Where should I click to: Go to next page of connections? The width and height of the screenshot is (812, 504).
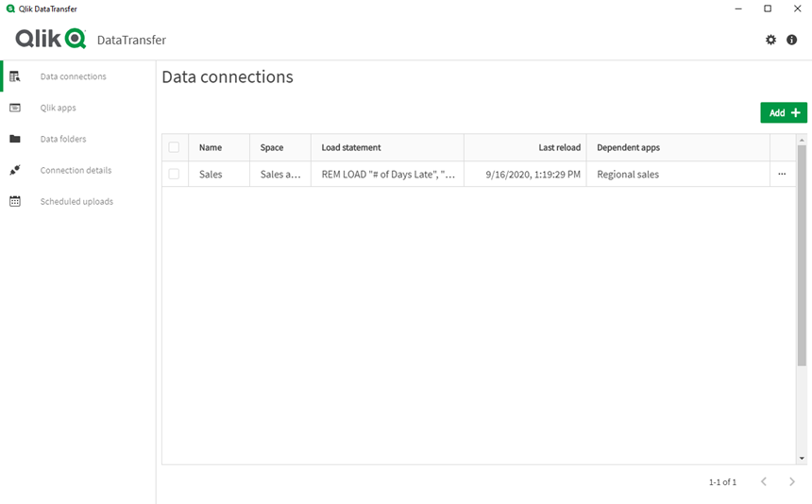click(792, 482)
